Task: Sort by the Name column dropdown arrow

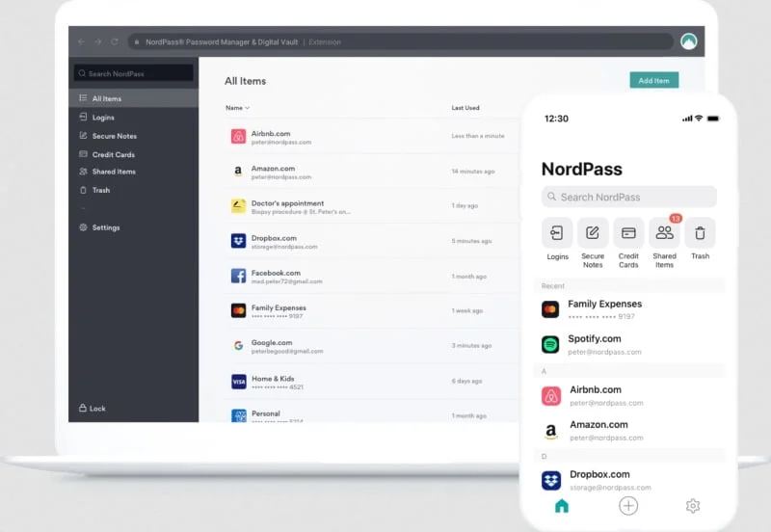Action: point(248,108)
